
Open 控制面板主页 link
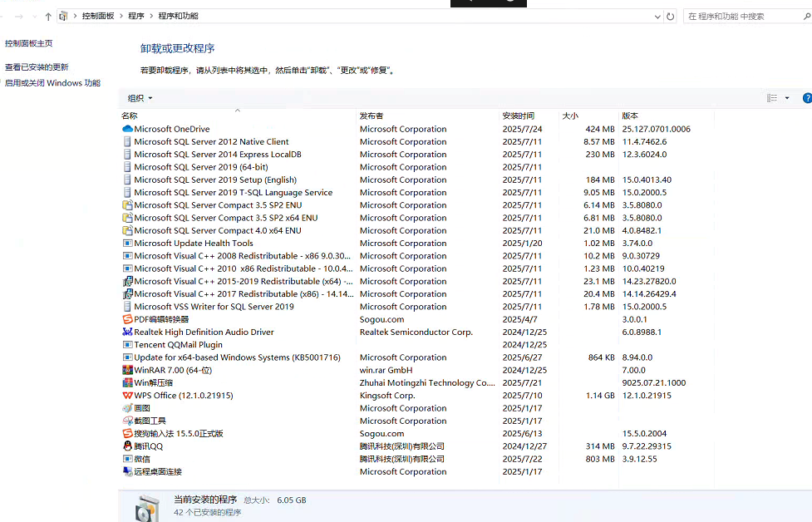point(29,43)
